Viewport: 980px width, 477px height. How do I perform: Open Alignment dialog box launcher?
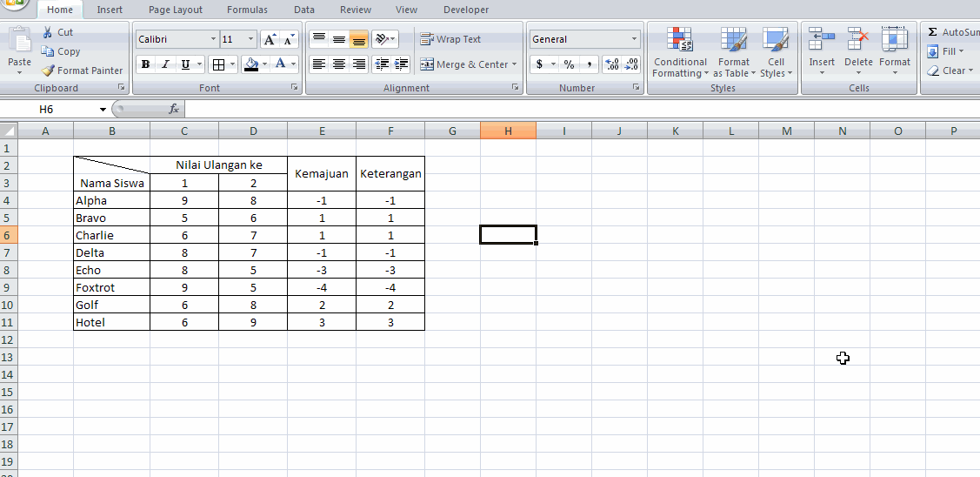(516, 88)
